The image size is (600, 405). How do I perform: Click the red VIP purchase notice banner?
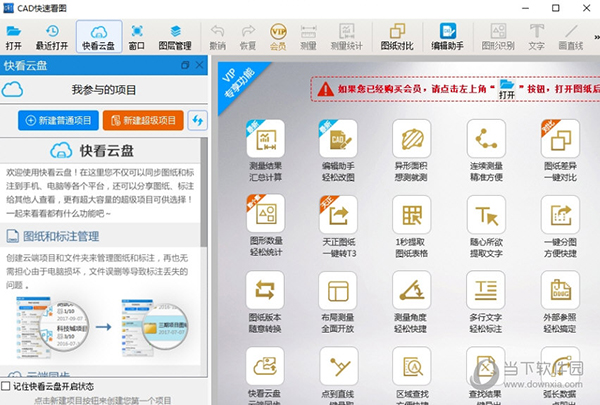tap(455, 89)
